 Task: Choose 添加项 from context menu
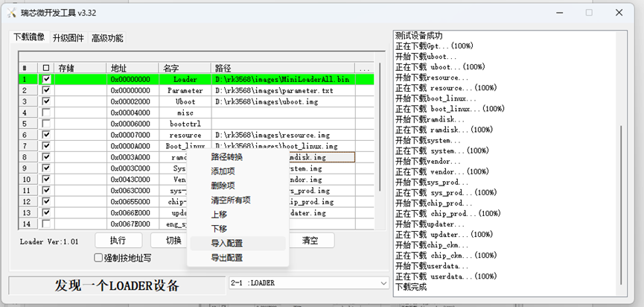[237, 171]
